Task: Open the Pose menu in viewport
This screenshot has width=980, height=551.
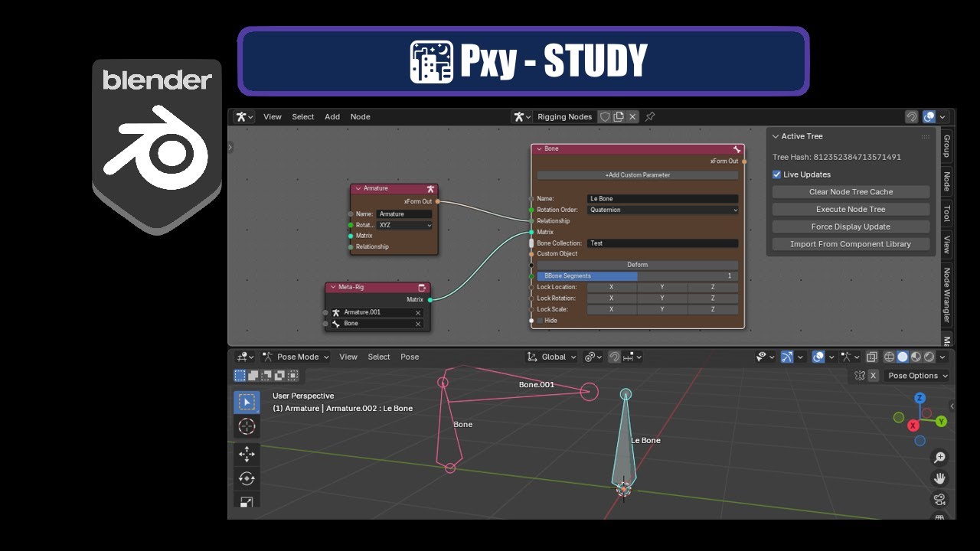Action: (410, 357)
